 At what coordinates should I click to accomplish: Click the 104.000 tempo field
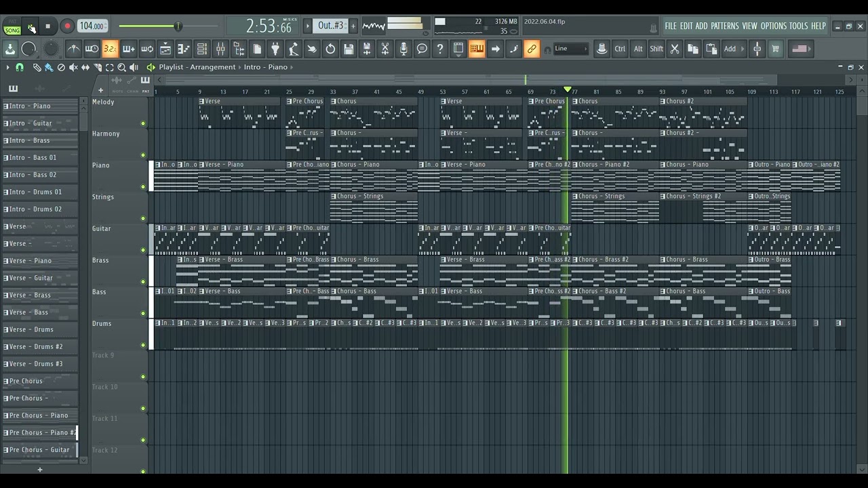click(92, 26)
